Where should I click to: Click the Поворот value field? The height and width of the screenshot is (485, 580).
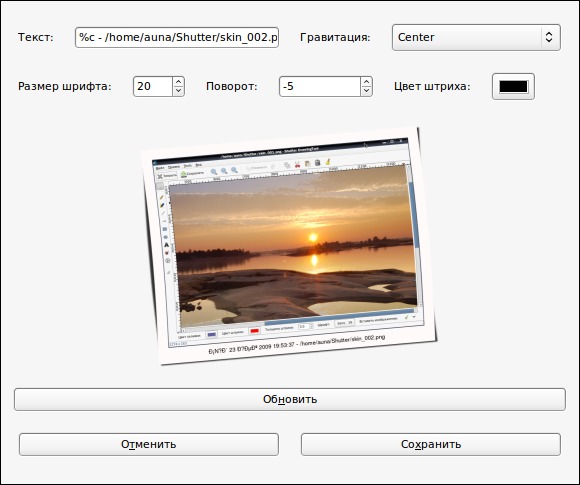coord(320,87)
